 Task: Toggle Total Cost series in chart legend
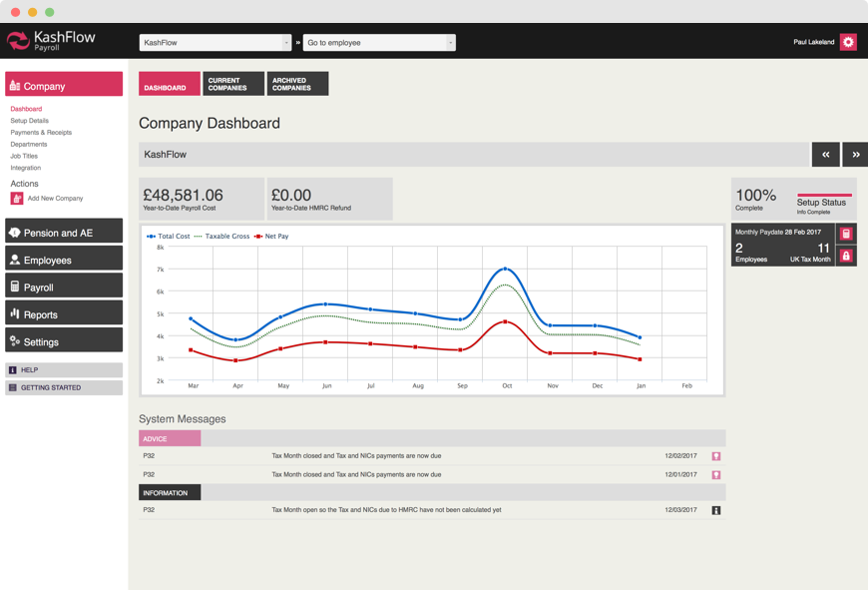169,237
